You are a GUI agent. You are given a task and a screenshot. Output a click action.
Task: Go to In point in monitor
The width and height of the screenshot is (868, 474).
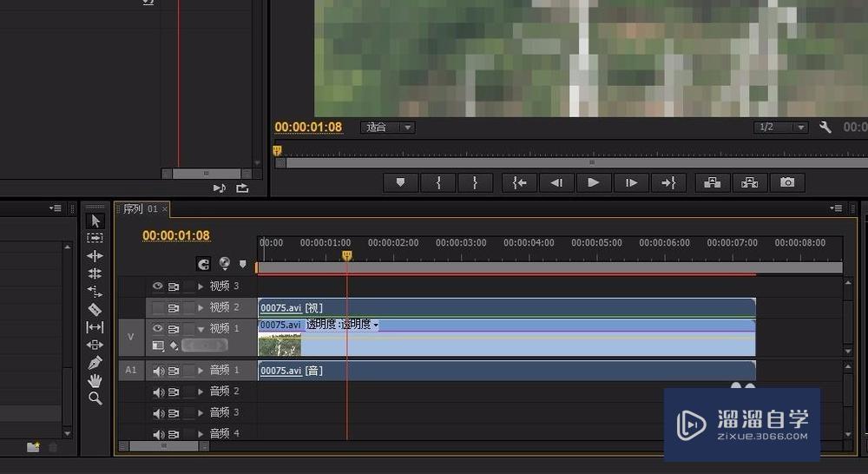tap(519, 182)
